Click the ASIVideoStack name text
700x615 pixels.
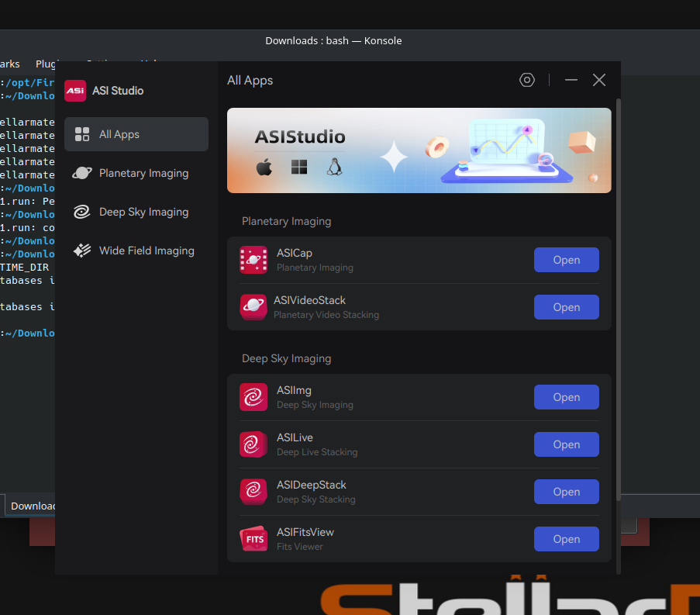(309, 301)
